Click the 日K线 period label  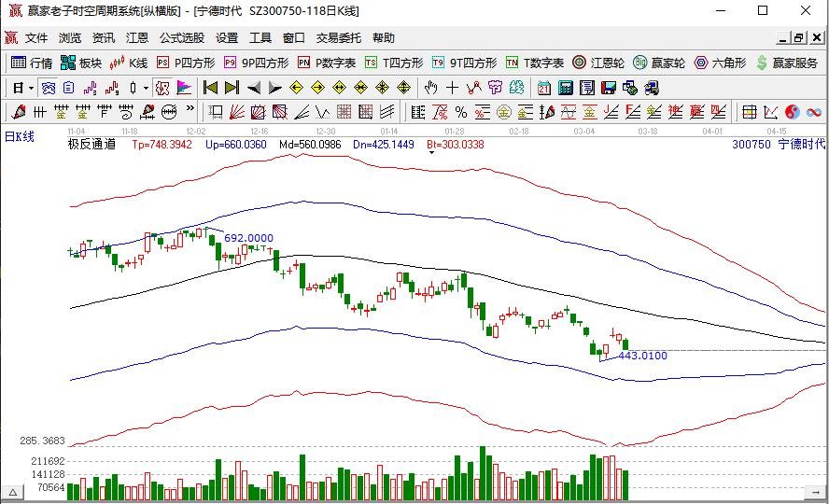pos(20,137)
